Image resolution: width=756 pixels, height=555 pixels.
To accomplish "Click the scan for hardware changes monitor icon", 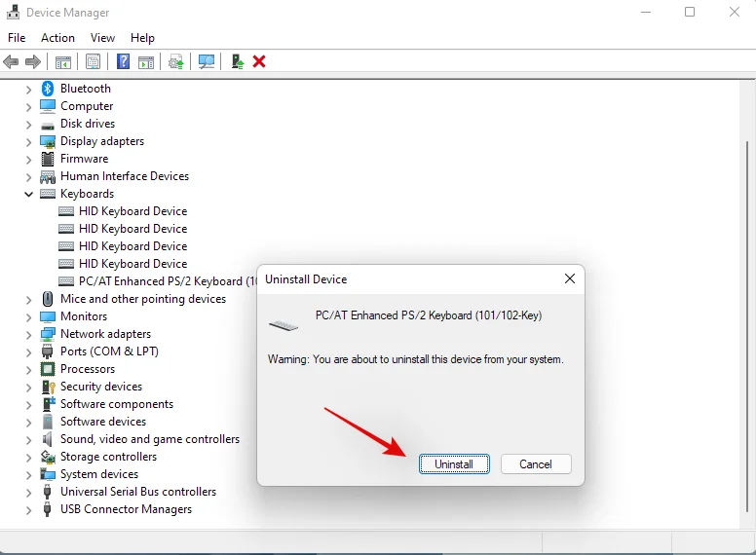I will pyautogui.click(x=207, y=61).
